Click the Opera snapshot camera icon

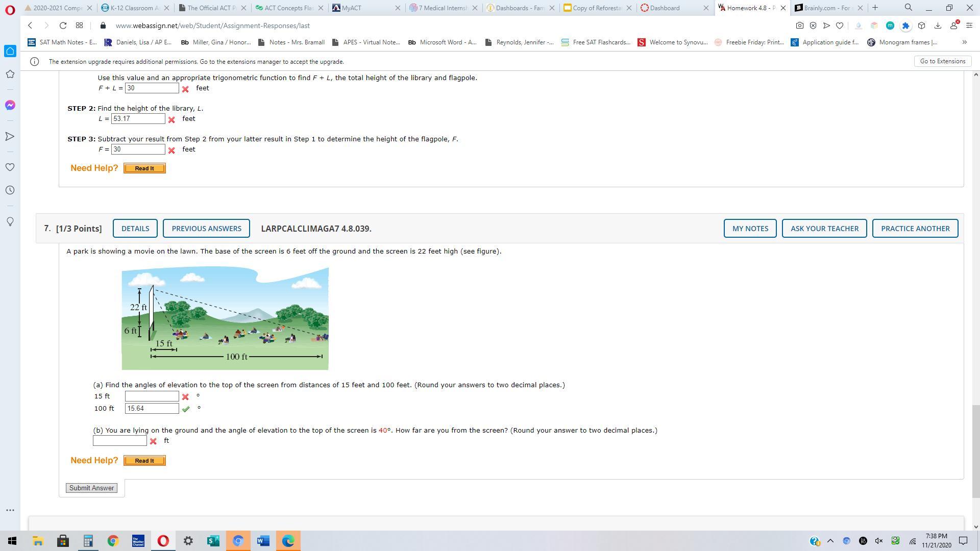tap(799, 26)
